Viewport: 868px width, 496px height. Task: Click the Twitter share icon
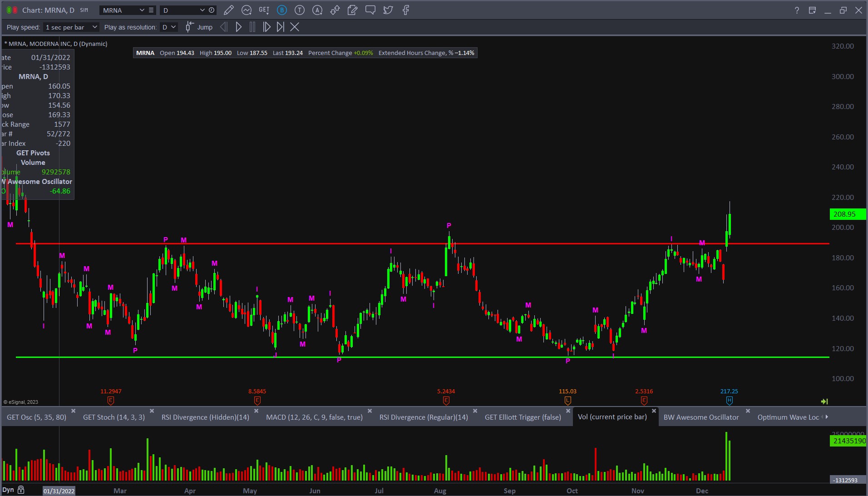click(x=388, y=10)
